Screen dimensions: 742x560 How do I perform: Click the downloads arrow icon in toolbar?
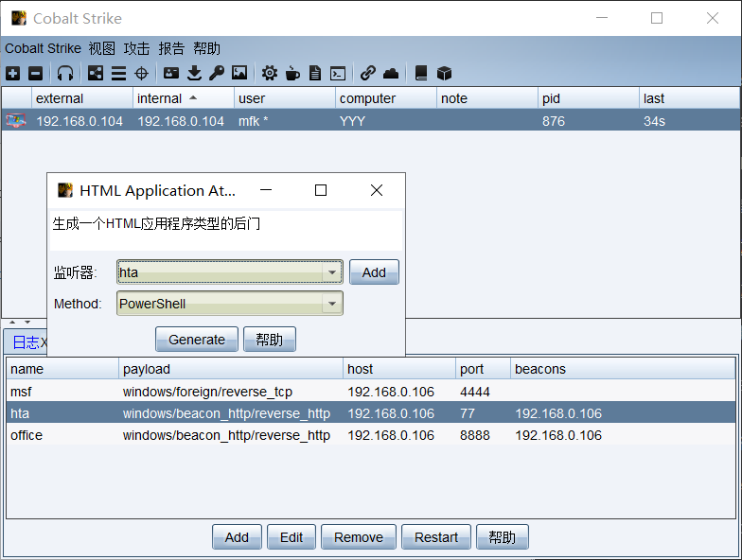point(194,73)
